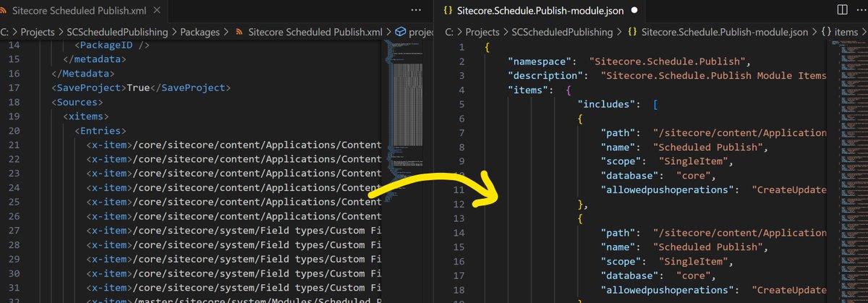Open the items symbol breadcrumb in JSON editor
Screen dimensions: 868x303
(x=846, y=32)
